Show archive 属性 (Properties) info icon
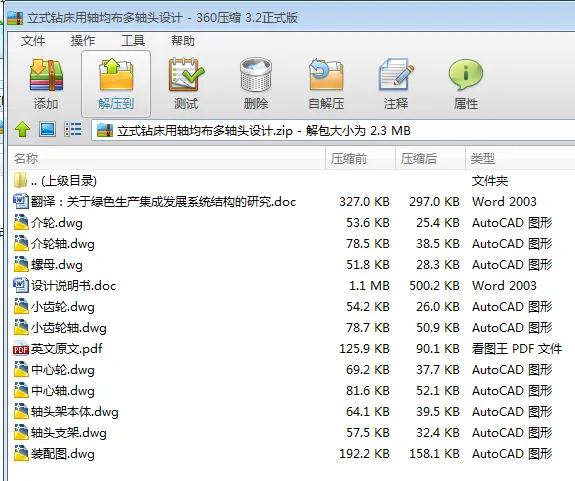575x481 pixels. point(466,75)
